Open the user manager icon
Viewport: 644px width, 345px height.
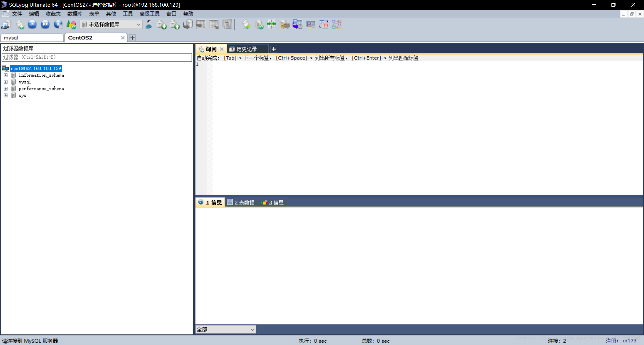pyautogui.click(x=149, y=24)
